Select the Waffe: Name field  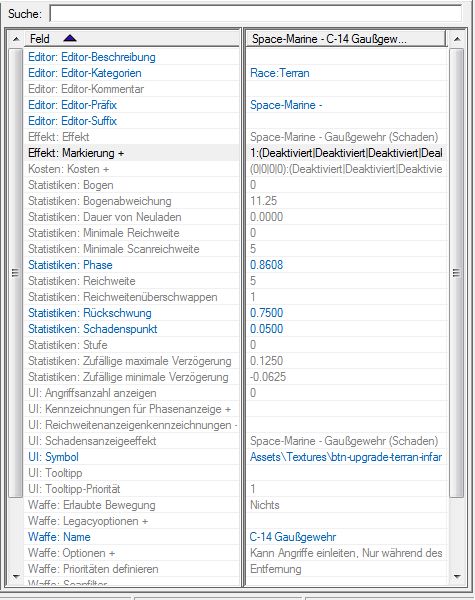pos(132,537)
